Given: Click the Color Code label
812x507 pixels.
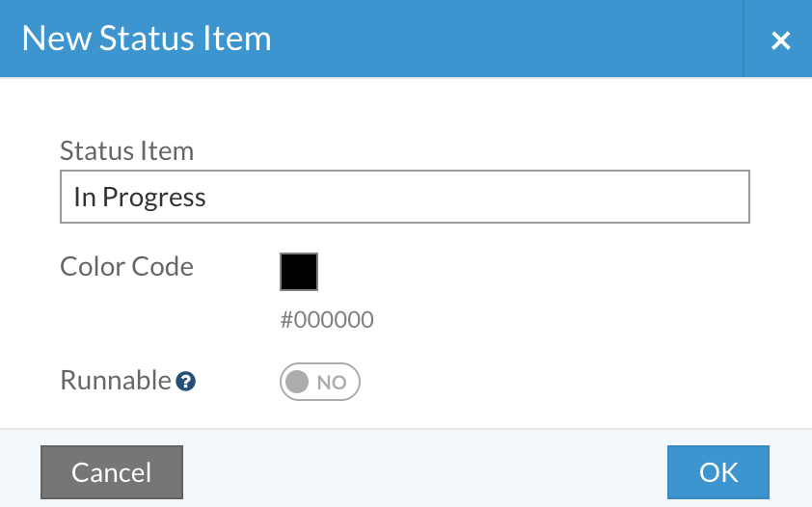Looking at the screenshot, I should point(127,267).
